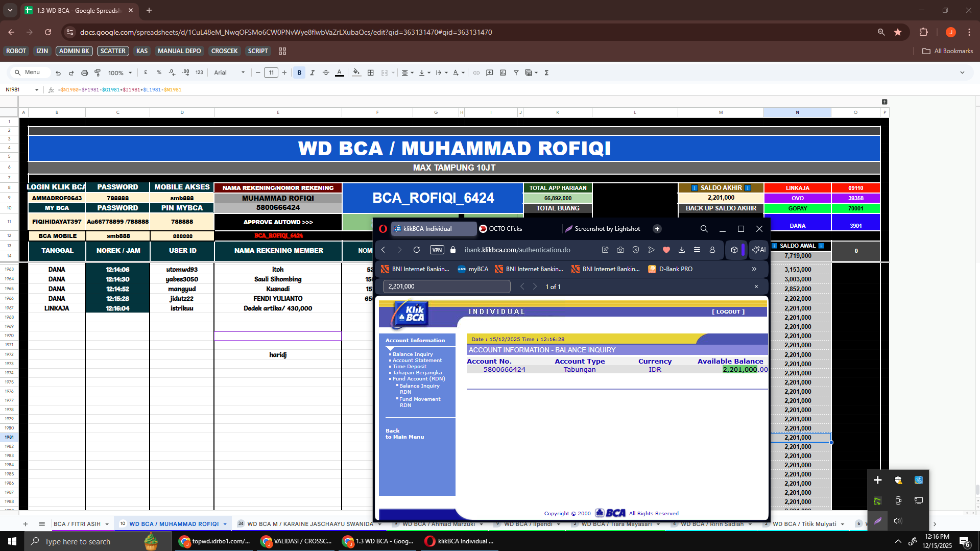Close the Opera find-in-page bar
The width and height of the screenshot is (980, 551).
[x=756, y=286]
